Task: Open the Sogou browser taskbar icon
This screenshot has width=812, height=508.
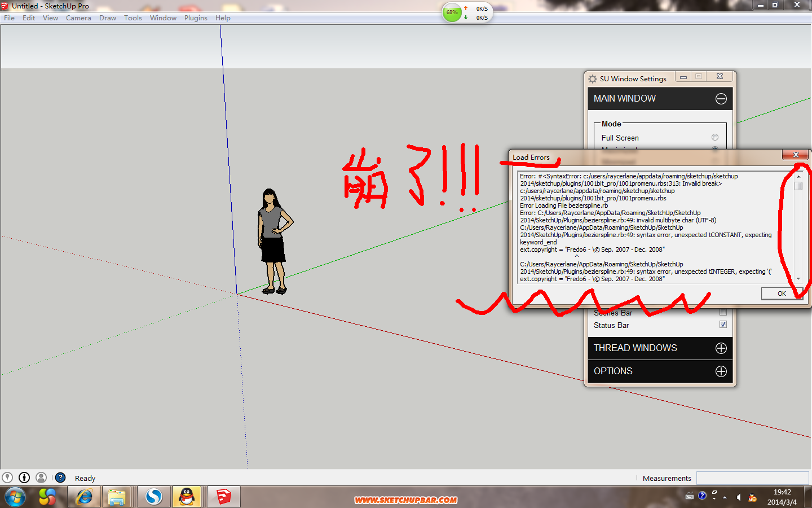Action: (153, 497)
